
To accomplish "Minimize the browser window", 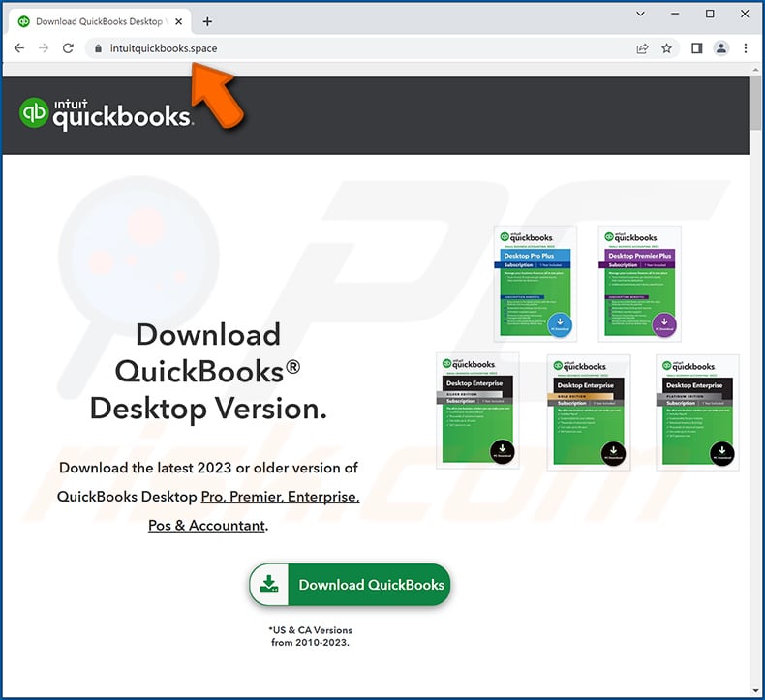I will (x=675, y=14).
